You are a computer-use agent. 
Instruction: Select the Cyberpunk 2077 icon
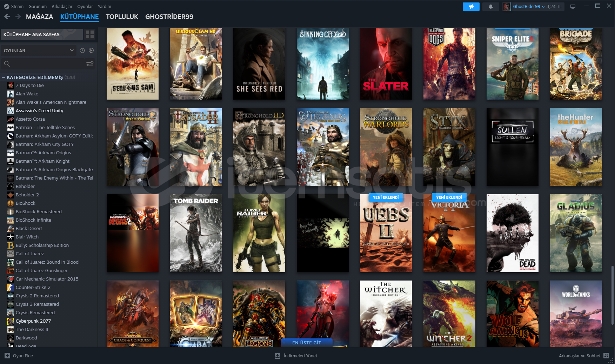pyautogui.click(x=11, y=321)
